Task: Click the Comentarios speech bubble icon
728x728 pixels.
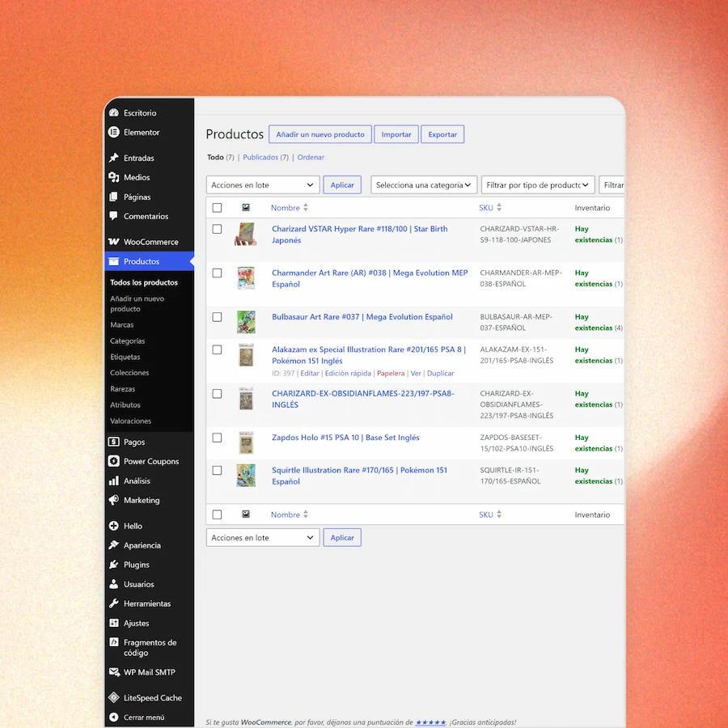Action: (114, 216)
